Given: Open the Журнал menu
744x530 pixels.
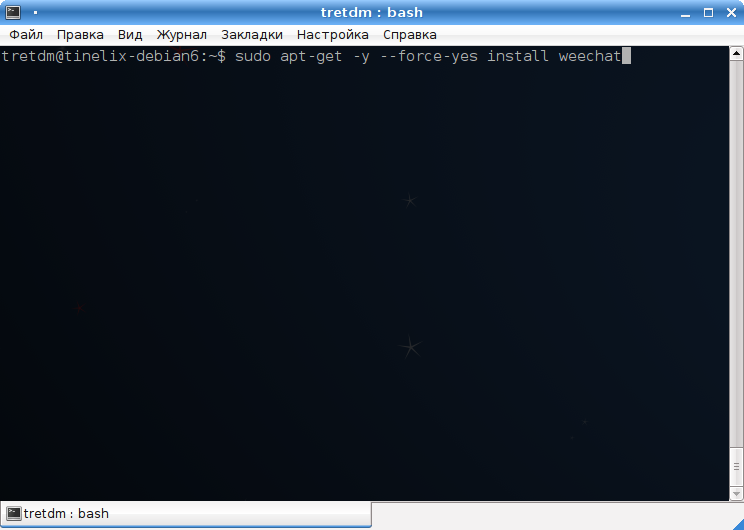Looking at the screenshot, I should [181, 34].
